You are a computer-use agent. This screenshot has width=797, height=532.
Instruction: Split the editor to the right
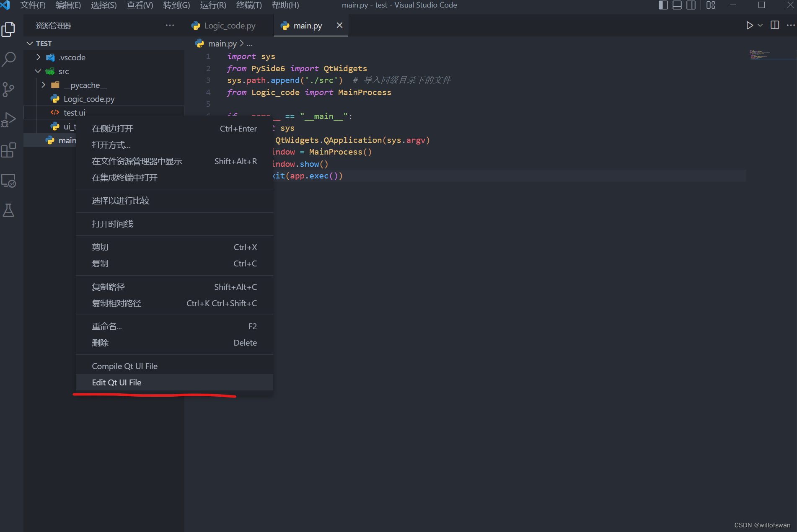[775, 25]
